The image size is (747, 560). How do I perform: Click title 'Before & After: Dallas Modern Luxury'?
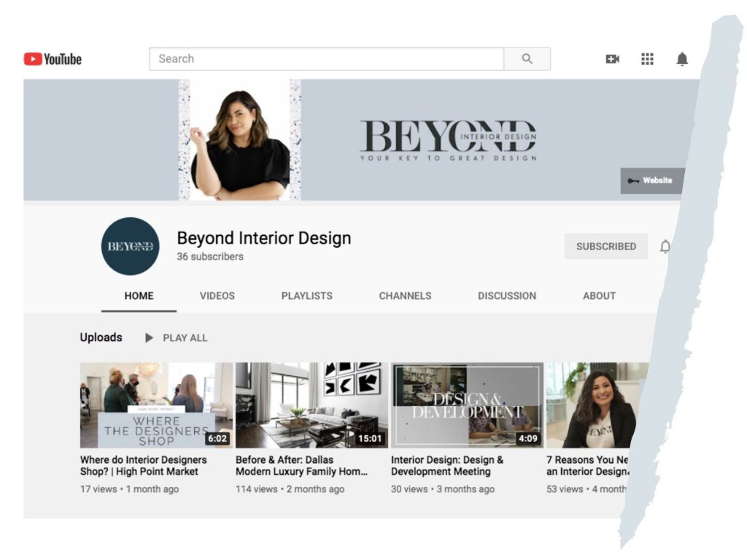(x=301, y=466)
